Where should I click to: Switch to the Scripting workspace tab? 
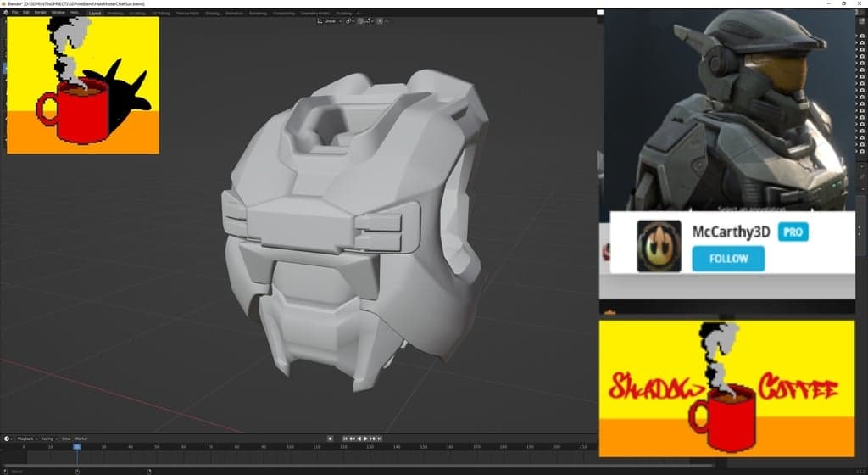pyautogui.click(x=344, y=13)
